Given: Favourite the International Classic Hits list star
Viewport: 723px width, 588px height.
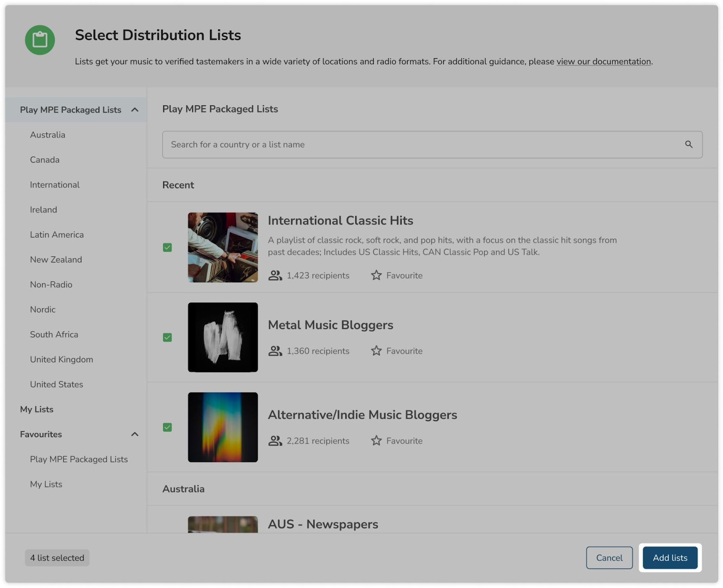Looking at the screenshot, I should click(376, 275).
